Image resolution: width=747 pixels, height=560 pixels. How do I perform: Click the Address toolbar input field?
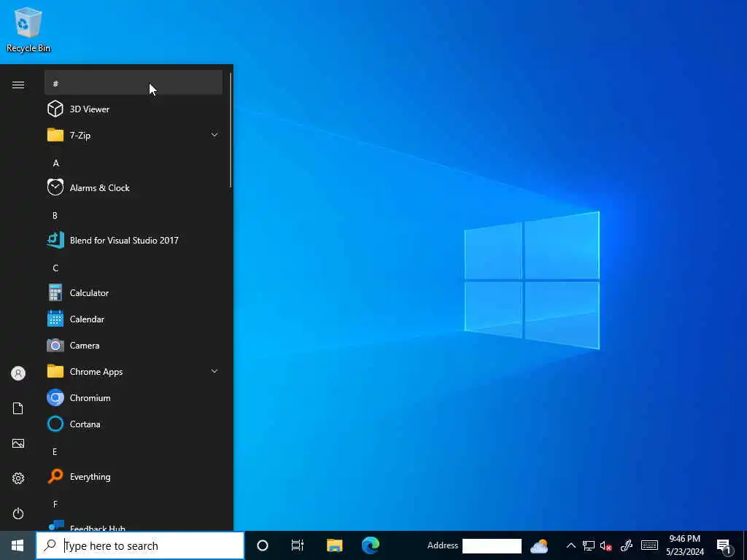(492, 545)
